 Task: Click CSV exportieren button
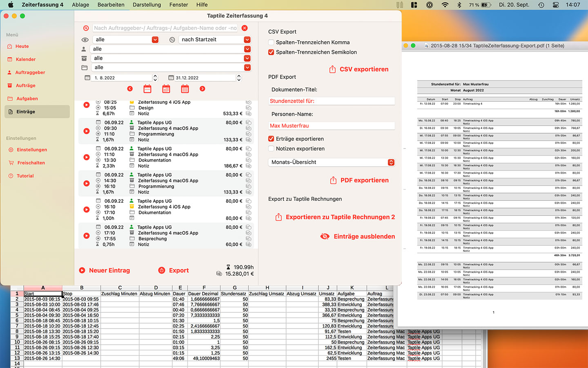pyautogui.click(x=359, y=69)
